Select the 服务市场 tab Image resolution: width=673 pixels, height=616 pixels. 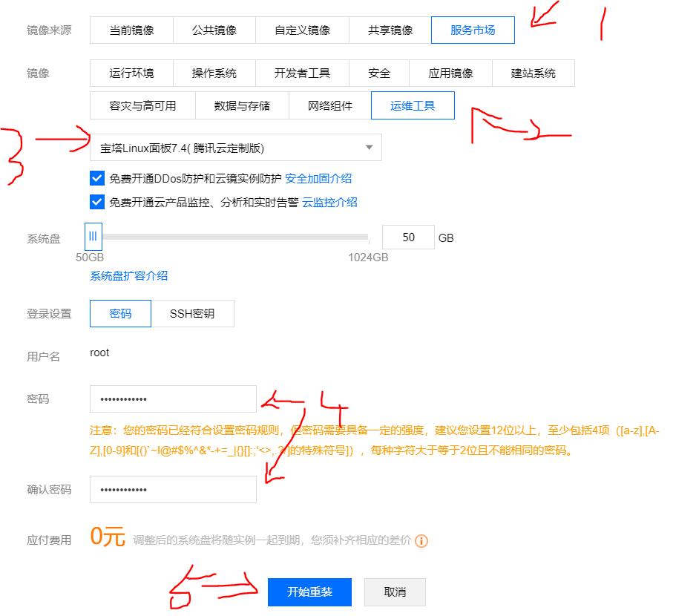474,30
